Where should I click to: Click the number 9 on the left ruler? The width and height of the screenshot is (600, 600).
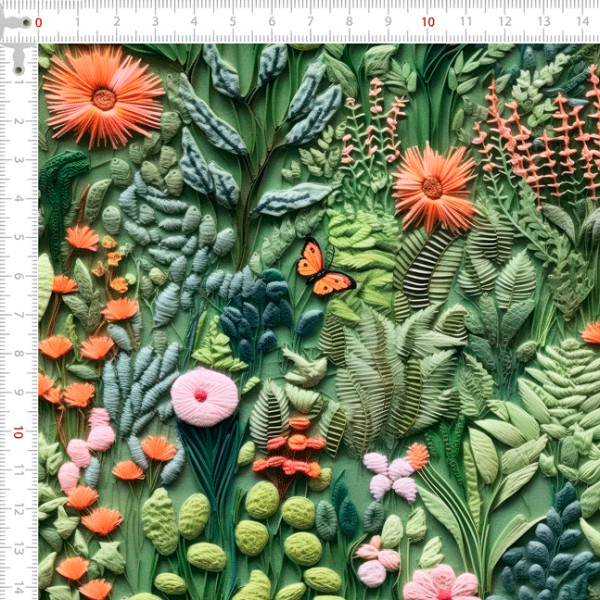point(19,392)
